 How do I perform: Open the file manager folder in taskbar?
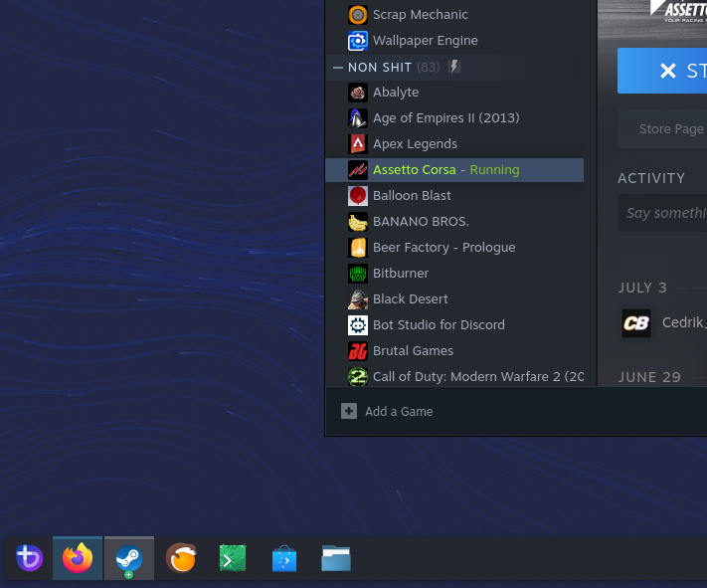tap(336, 558)
